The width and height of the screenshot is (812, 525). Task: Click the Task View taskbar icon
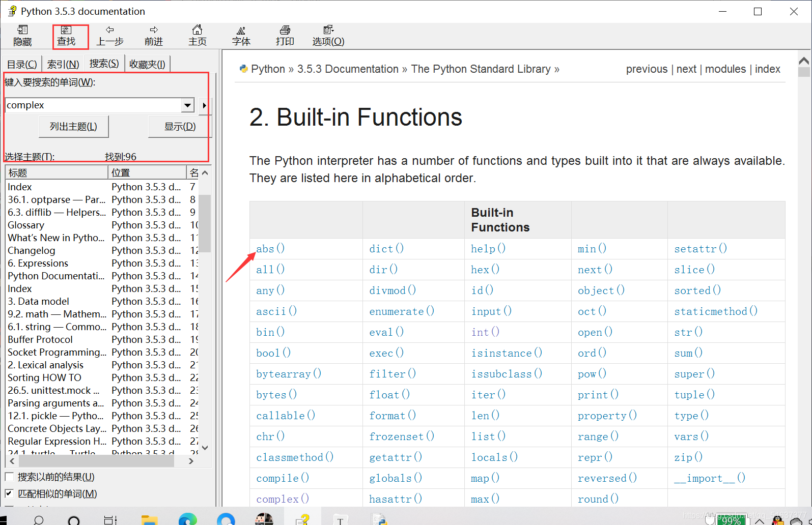(110, 520)
